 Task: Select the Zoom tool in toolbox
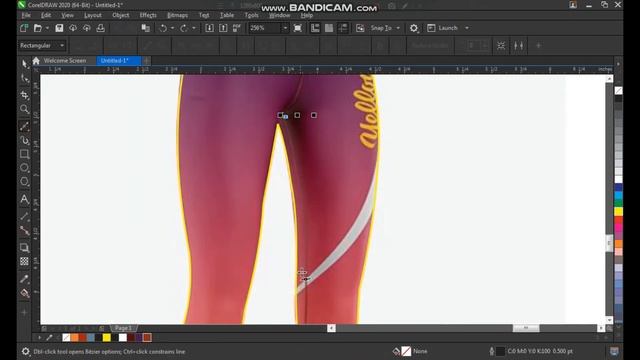coord(24,109)
